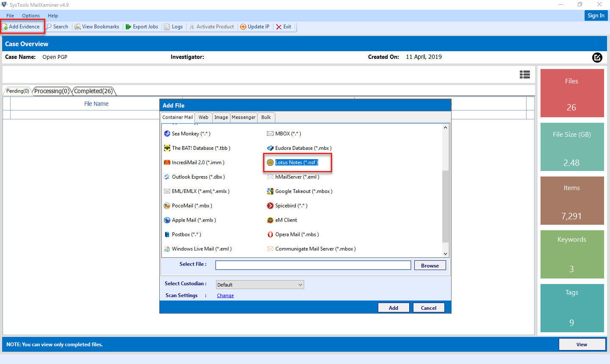Click the file type list scrollbar thumb
The image size is (610, 364).
click(445, 206)
